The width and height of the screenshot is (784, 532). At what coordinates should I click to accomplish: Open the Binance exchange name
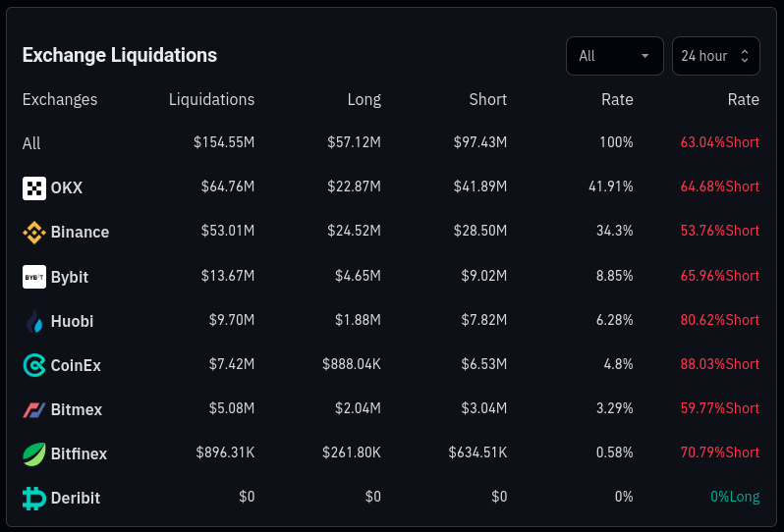(x=80, y=233)
